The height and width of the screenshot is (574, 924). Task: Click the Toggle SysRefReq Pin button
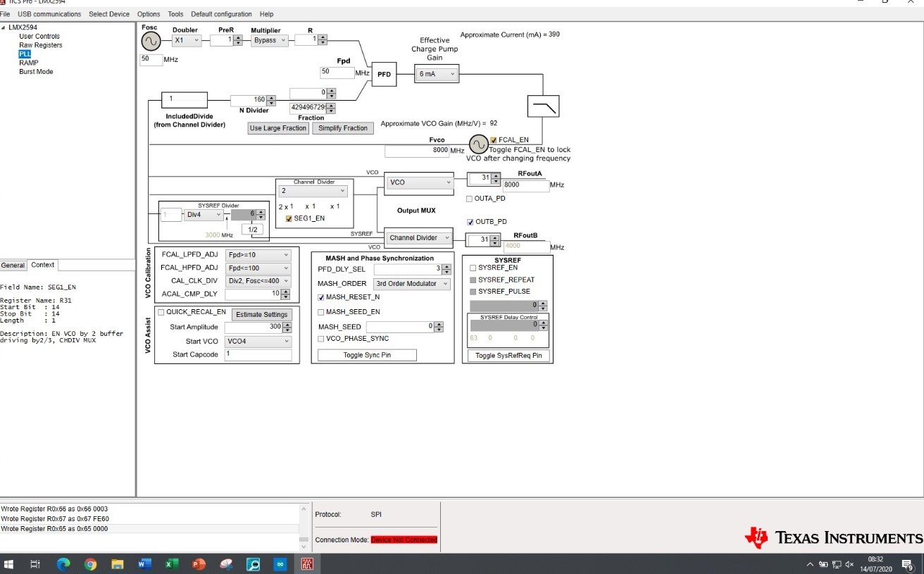click(508, 356)
